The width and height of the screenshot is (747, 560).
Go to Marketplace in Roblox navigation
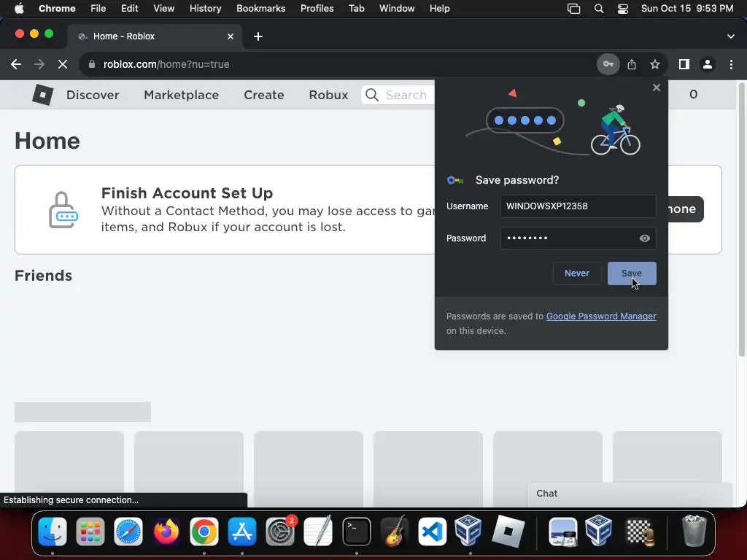(182, 95)
